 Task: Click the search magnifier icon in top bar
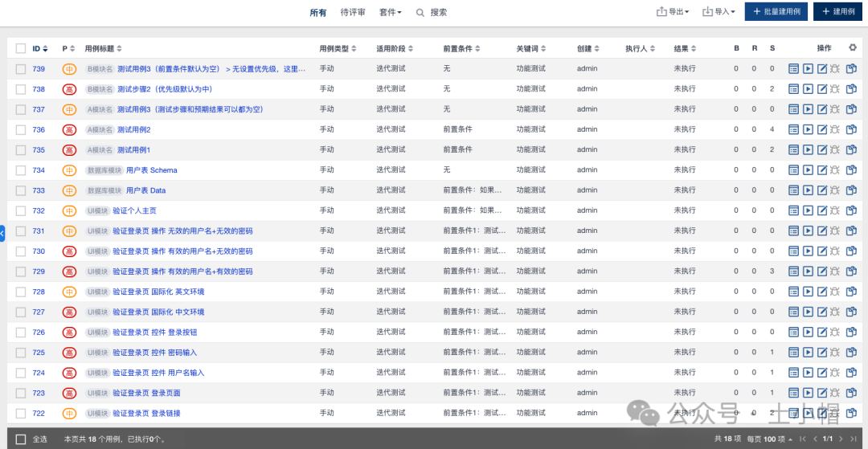[x=420, y=12]
